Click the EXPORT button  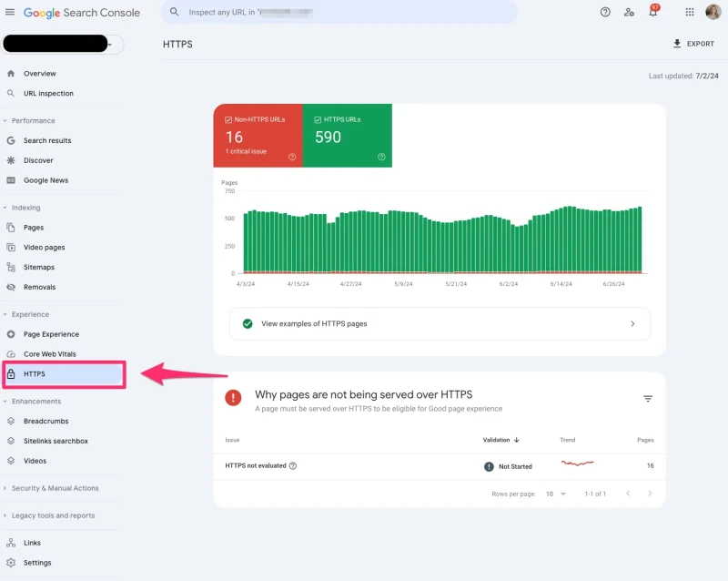(693, 44)
